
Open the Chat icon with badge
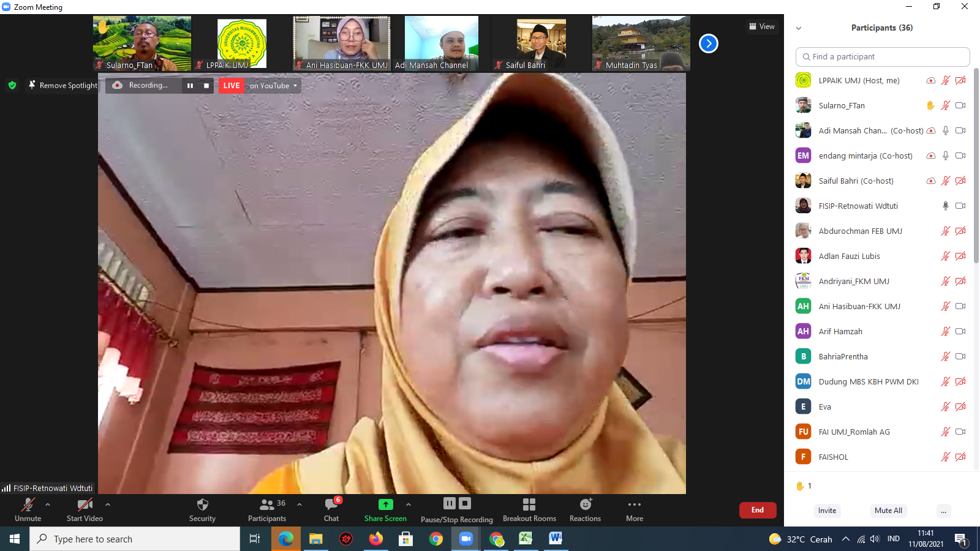point(331,504)
